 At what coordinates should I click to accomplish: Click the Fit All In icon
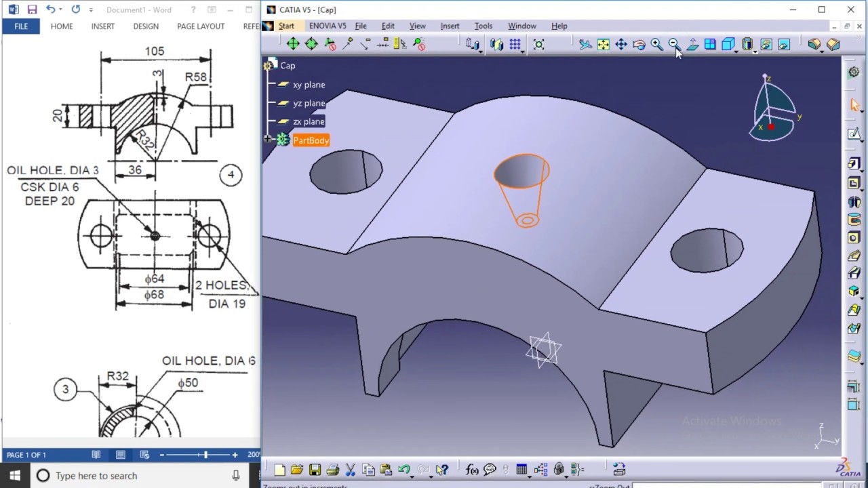click(603, 45)
